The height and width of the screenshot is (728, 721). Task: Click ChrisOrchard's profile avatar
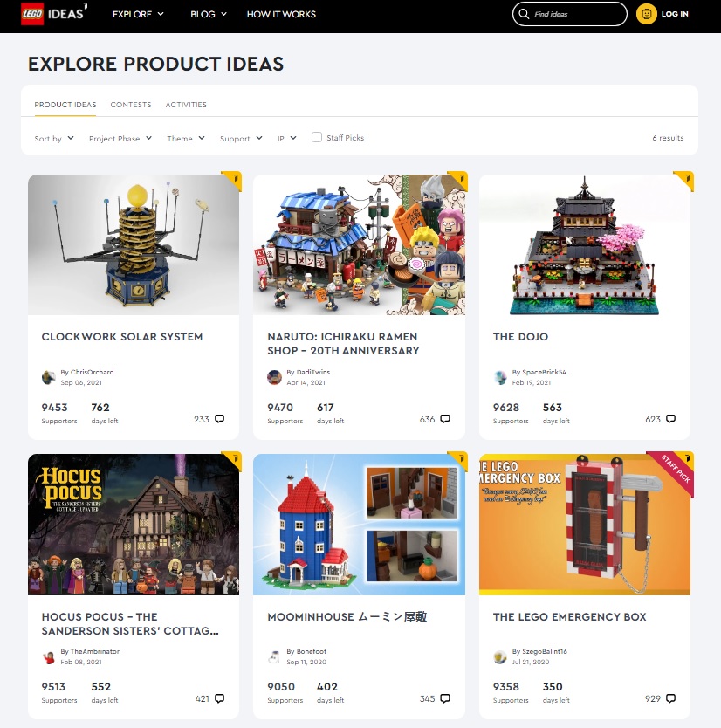[49, 377]
